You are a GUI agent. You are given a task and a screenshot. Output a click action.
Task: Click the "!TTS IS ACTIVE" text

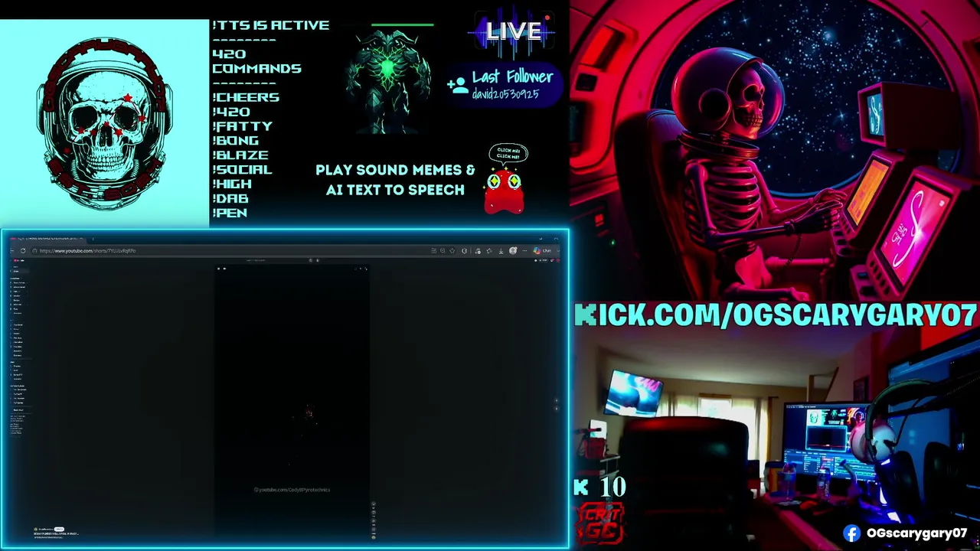click(x=270, y=25)
